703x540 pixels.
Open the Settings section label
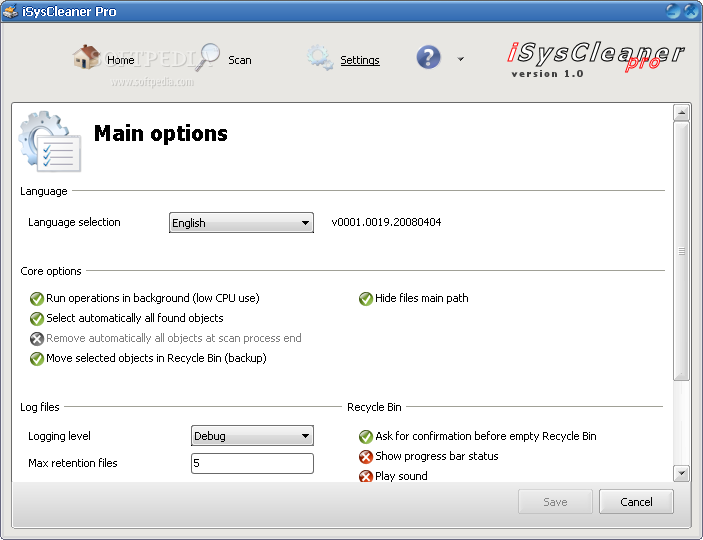coord(360,60)
